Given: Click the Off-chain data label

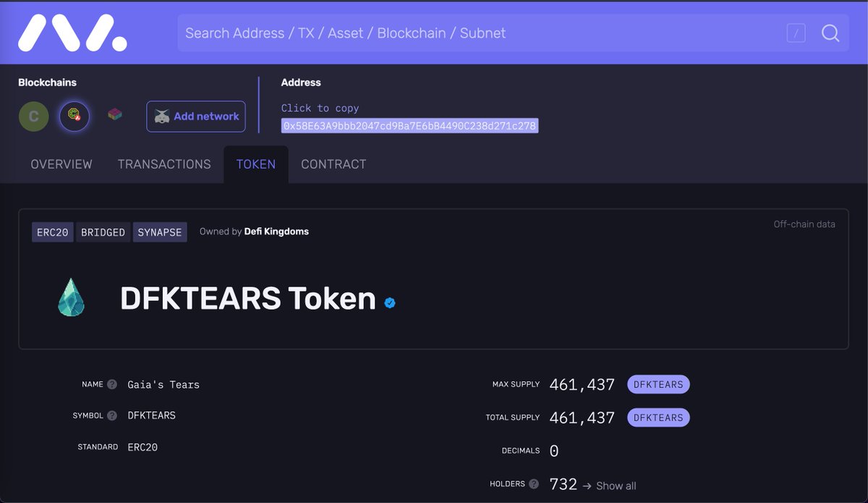Looking at the screenshot, I should coord(804,224).
